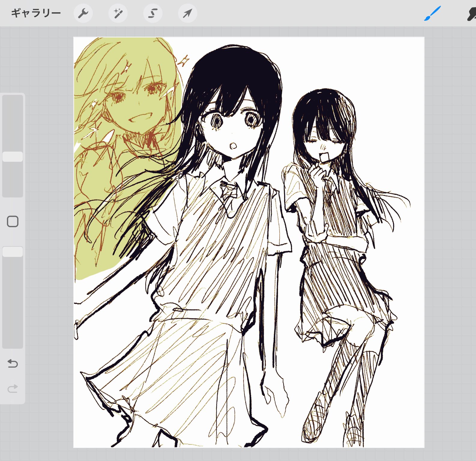Activate the Selection S-shaped tool
Viewport: 476px width, 461px height.
pos(153,13)
